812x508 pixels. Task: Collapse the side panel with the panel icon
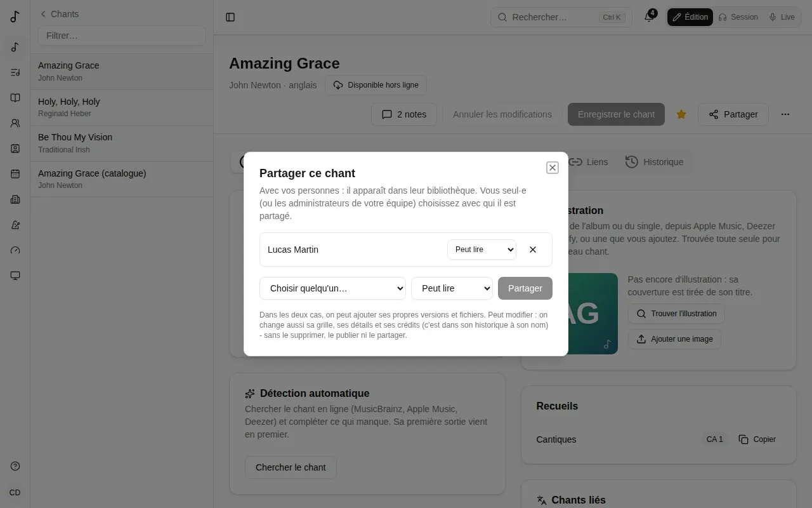(230, 17)
